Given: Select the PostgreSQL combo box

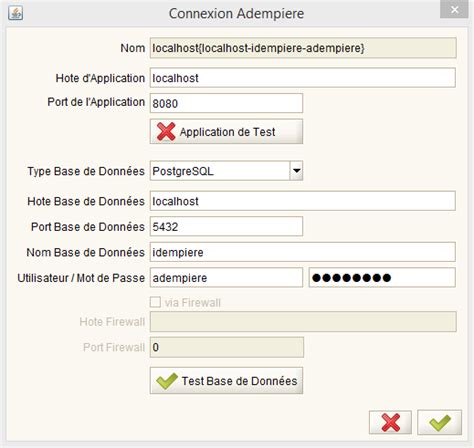Looking at the screenshot, I should pyautogui.click(x=226, y=171).
